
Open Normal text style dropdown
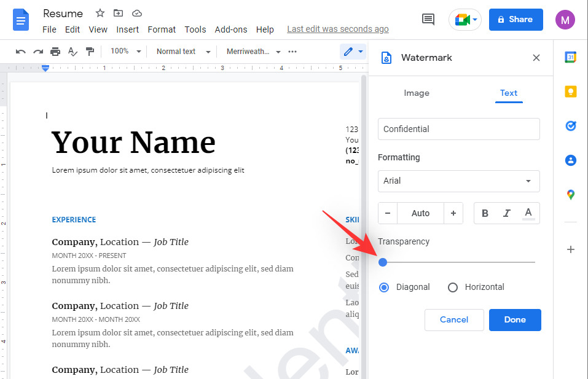(x=183, y=52)
